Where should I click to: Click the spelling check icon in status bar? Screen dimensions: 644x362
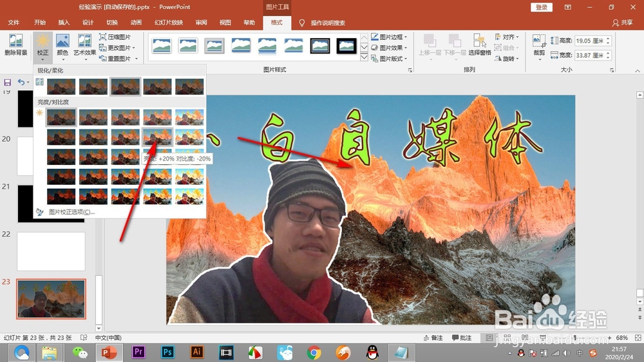[x=84, y=338]
